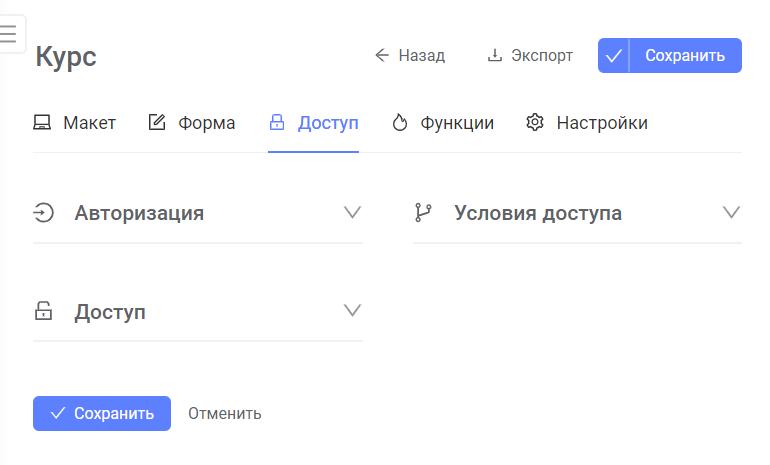The image size is (770, 465).
Task: Click the gear icon beside Настройки
Action: point(535,122)
